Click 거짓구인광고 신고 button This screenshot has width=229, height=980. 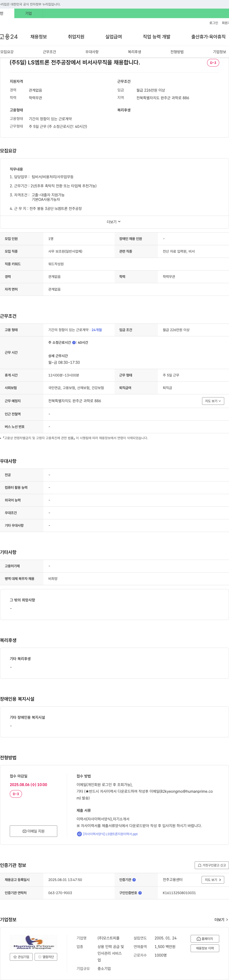(212, 865)
